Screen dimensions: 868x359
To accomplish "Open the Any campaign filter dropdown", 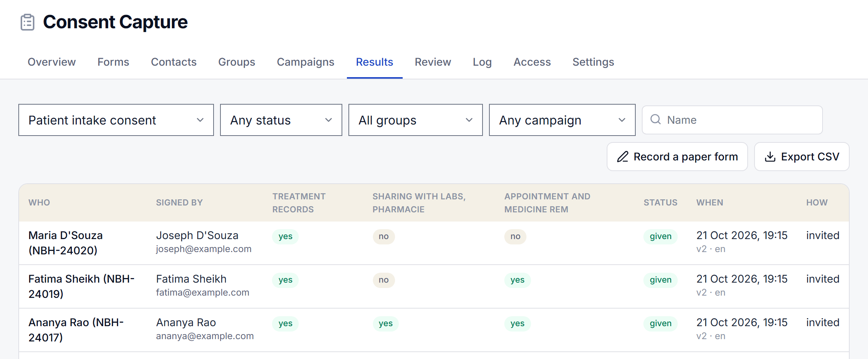I will [562, 120].
